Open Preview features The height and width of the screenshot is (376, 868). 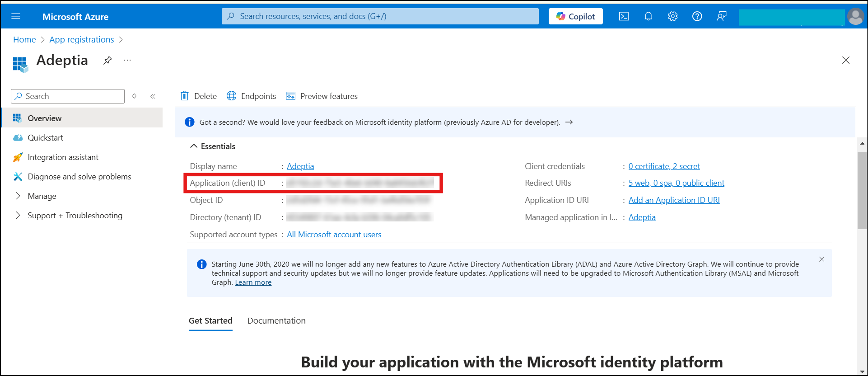[322, 96]
